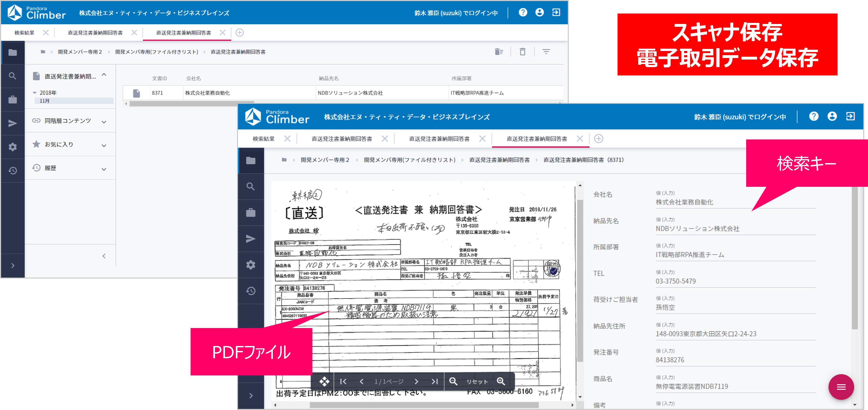The height and width of the screenshot is (410, 868).
Task: Add new tab with plus icon in back window
Action: point(240,33)
